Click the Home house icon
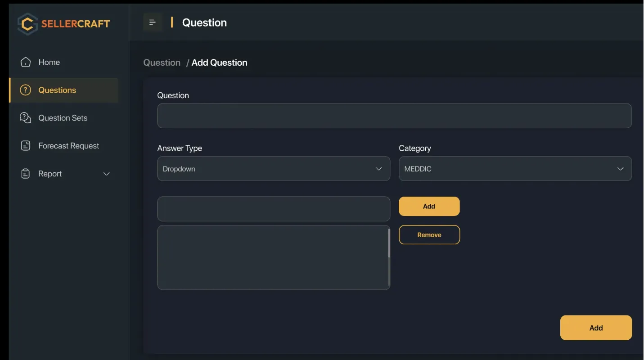The width and height of the screenshot is (644, 360). (26, 62)
